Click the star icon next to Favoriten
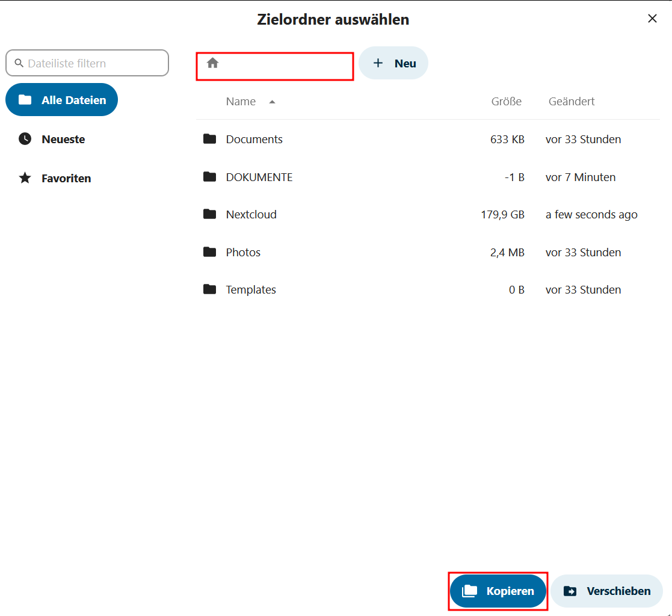Image resolution: width=672 pixels, height=616 pixels. [x=25, y=178]
